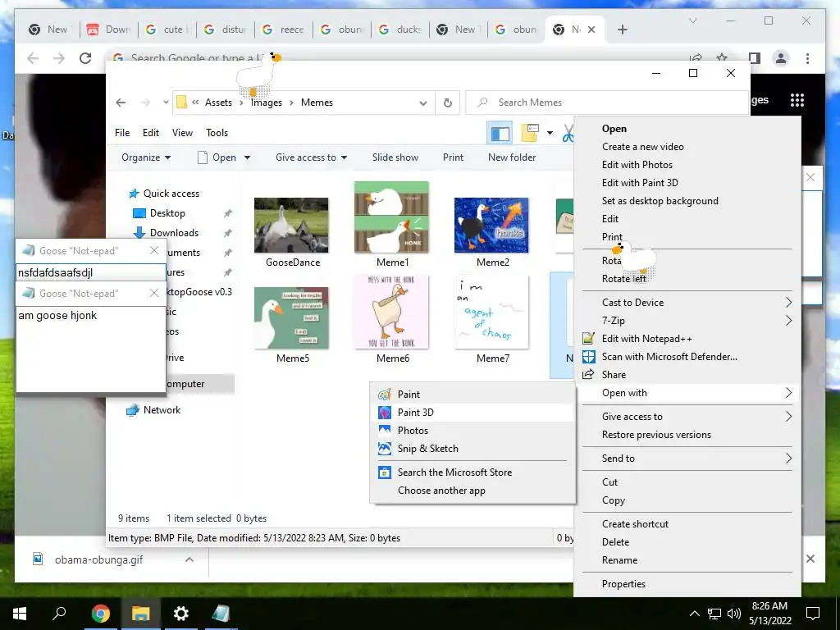840x630 pixels.
Task: Click the Paint 3D icon in submenu
Action: pos(385,413)
